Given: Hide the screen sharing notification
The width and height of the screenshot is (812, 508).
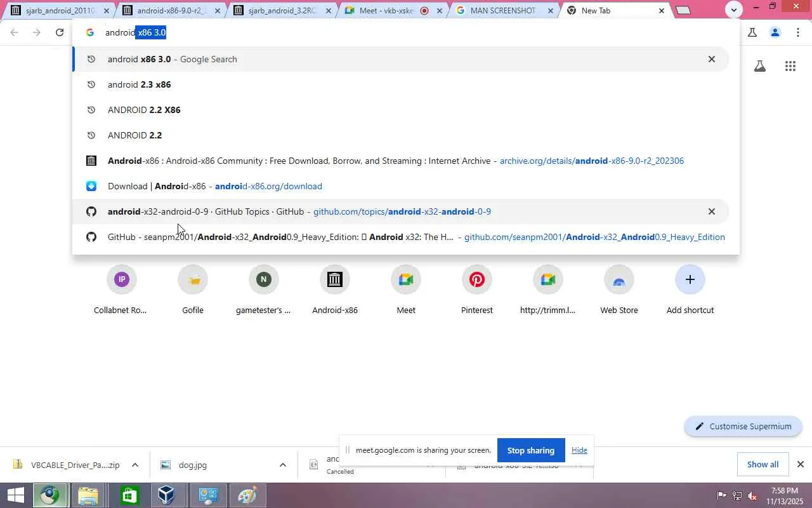Looking at the screenshot, I should point(579,450).
